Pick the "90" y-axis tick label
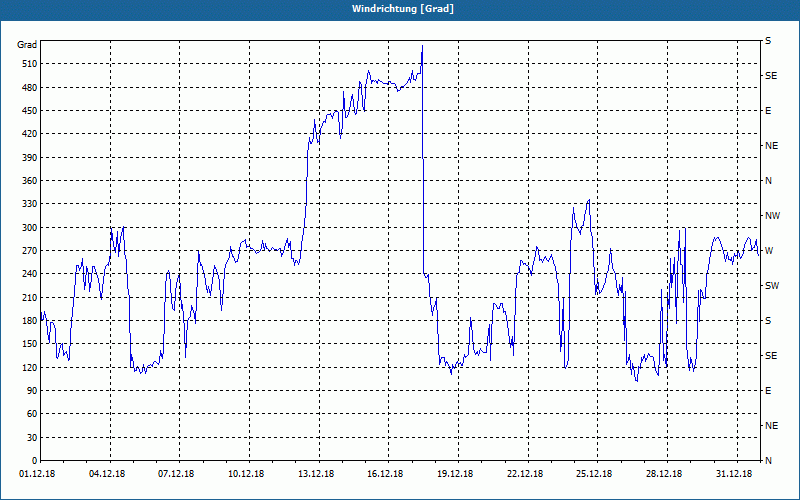Screen dimensions: 800x500 point(32,391)
